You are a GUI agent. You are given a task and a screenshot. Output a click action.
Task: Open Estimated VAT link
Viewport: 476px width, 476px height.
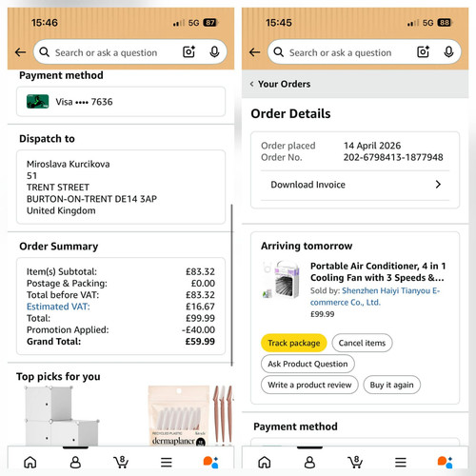[x=58, y=307]
